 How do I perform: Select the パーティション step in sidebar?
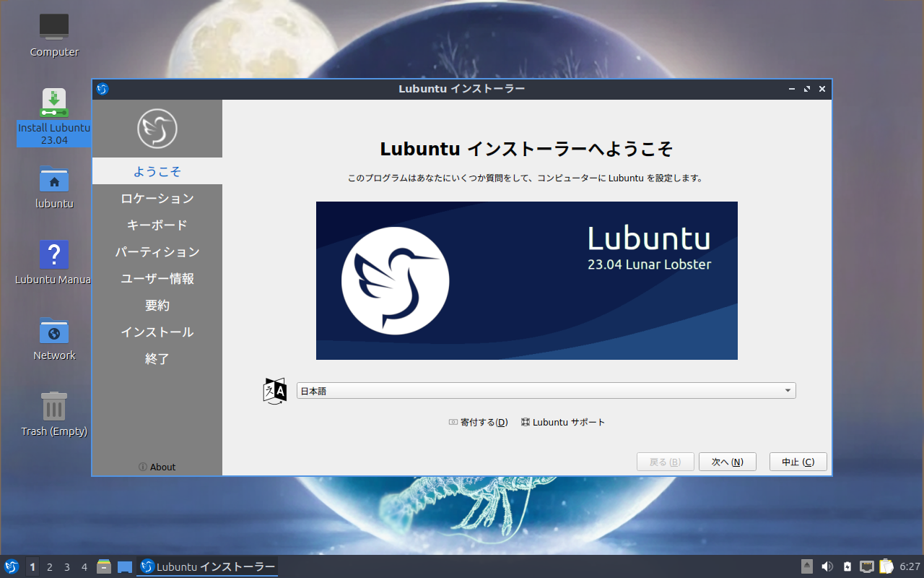[x=157, y=251]
